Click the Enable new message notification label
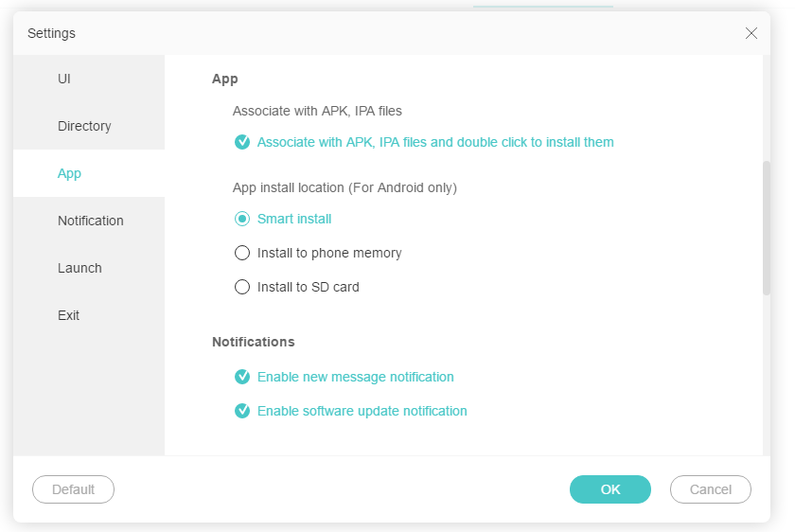The width and height of the screenshot is (795, 532). pyautogui.click(x=356, y=377)
